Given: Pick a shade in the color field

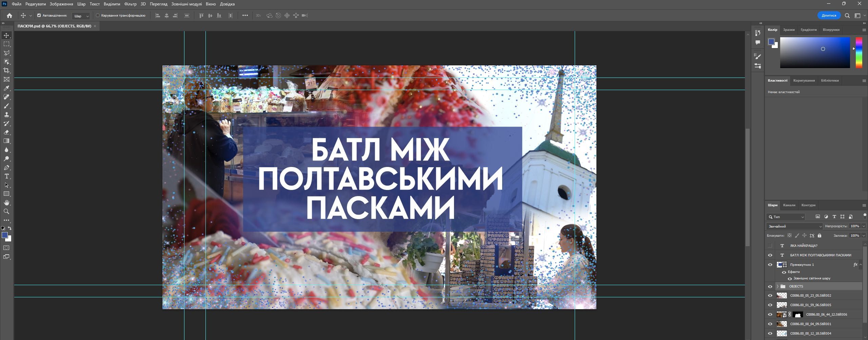Looking at the screenshot, I should click(x=815, y=52).
